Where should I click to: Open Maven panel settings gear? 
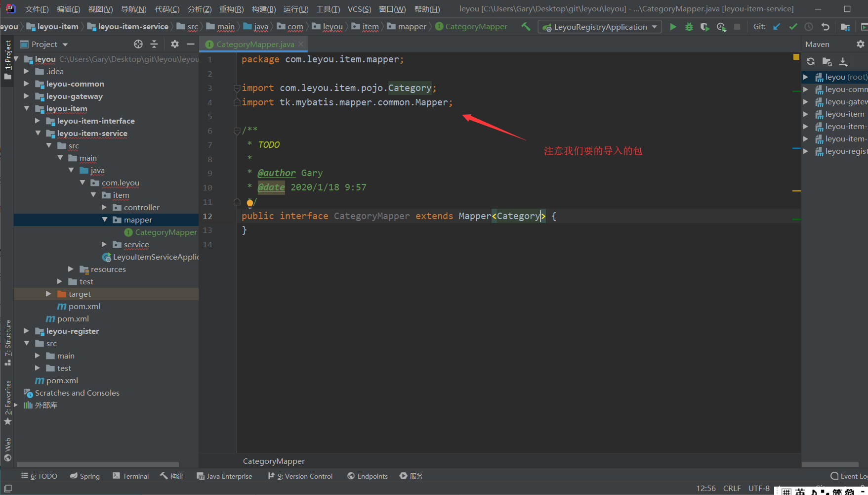[x=861, y=44]
